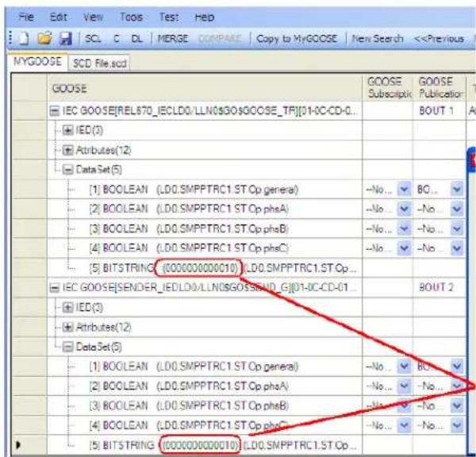The width and height of the screenshot is (476, 457).
Task: Select [5] BITSTRING row under SENDER_IED GOOSE
Action: coord(223,445)
